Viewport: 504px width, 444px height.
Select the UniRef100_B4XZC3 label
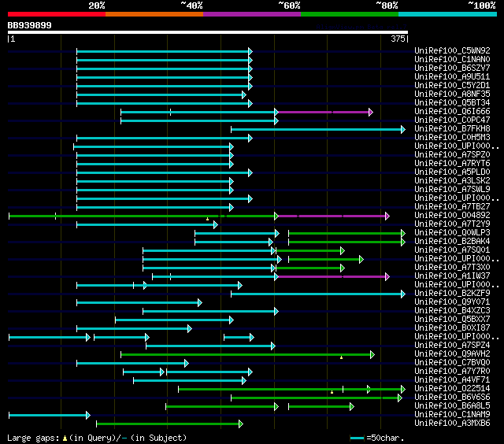tap(452, 311)
